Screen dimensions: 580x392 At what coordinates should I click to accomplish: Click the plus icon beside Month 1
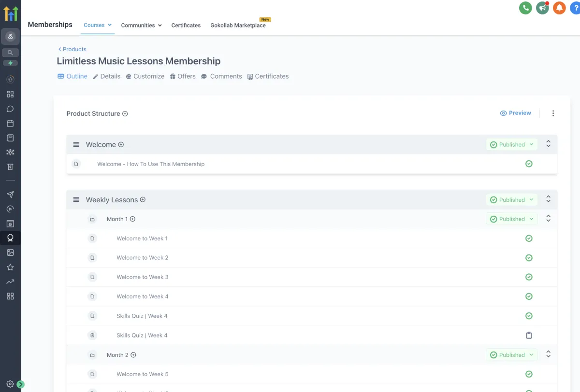pos(132,219)
